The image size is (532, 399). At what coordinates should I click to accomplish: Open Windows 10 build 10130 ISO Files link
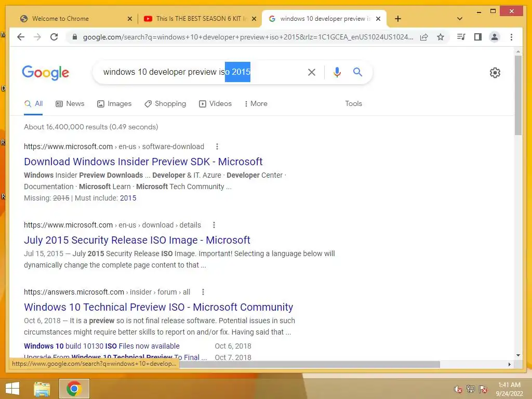102,346
